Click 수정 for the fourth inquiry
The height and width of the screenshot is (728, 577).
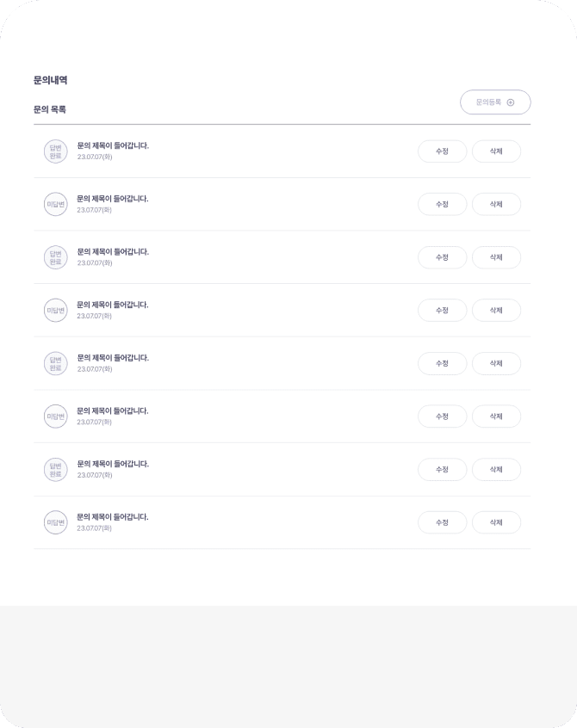tap(442, 310)
